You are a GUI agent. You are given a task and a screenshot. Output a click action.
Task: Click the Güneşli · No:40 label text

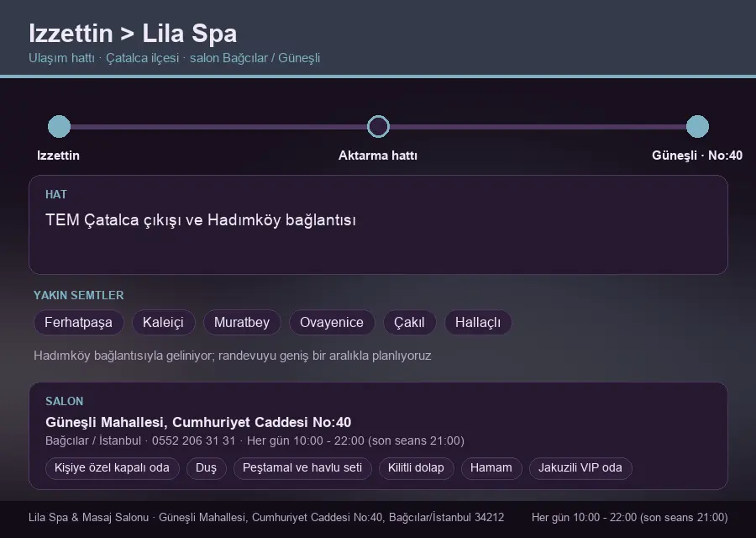697,156
